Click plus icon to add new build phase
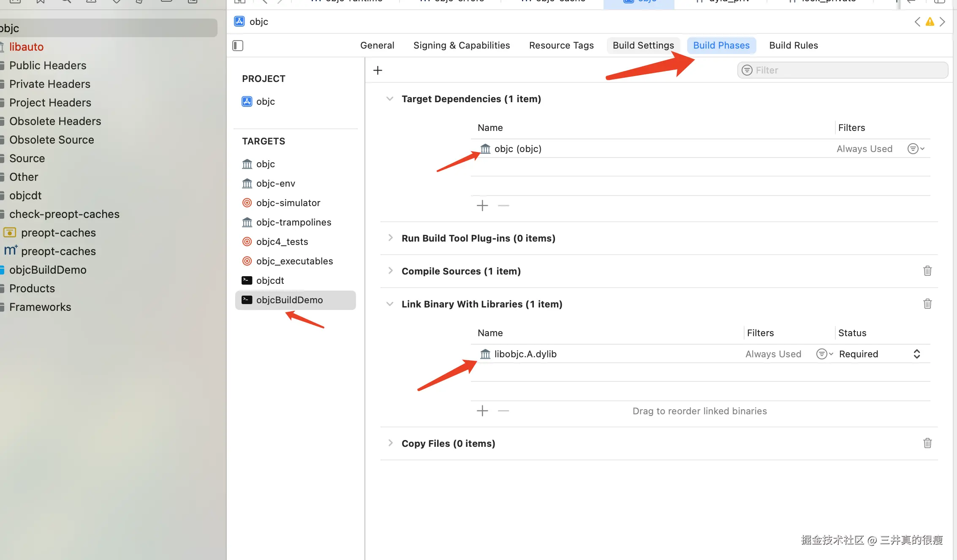 click(x=378, y=70)
